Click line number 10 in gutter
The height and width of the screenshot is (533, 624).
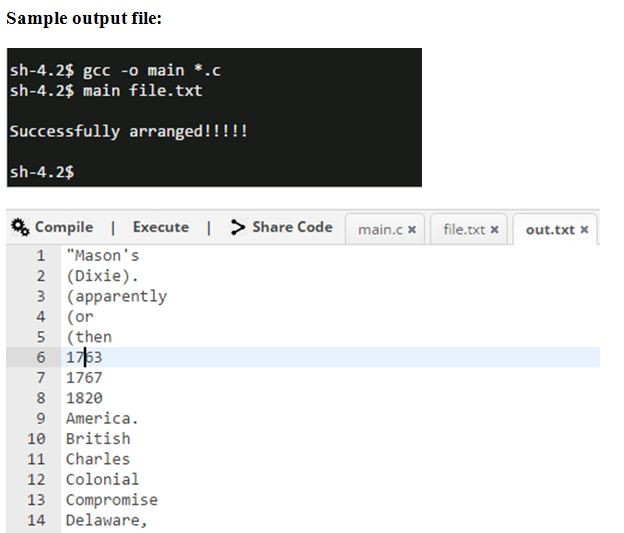click(x=36, y=439)
